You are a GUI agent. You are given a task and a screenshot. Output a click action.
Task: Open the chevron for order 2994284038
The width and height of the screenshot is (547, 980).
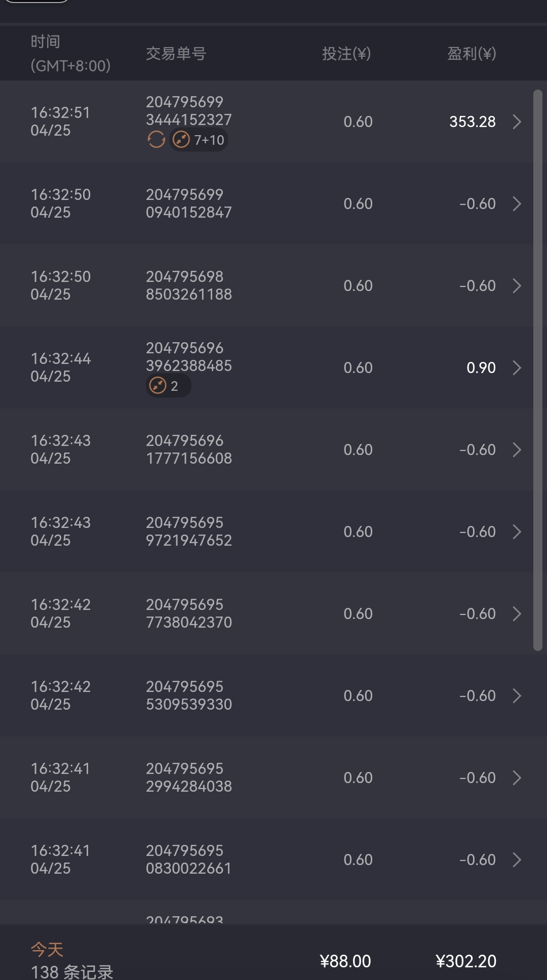tap(517, 778)
